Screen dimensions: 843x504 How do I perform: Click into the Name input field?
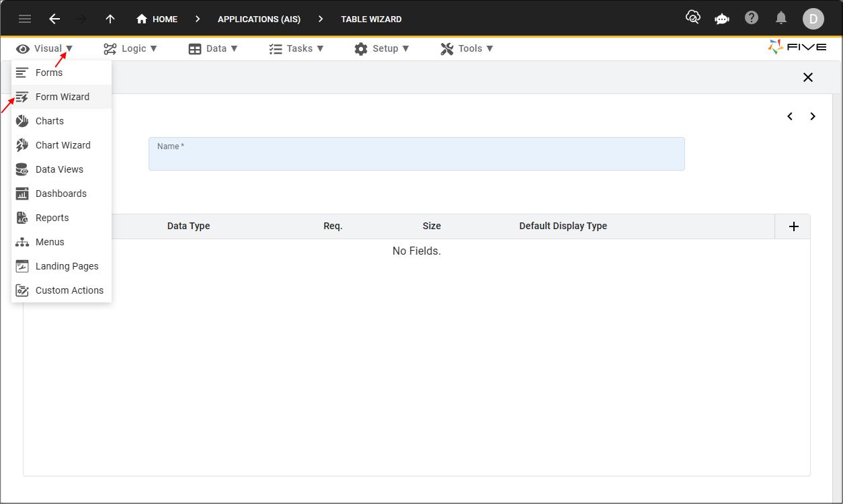[x=416, y=157]
